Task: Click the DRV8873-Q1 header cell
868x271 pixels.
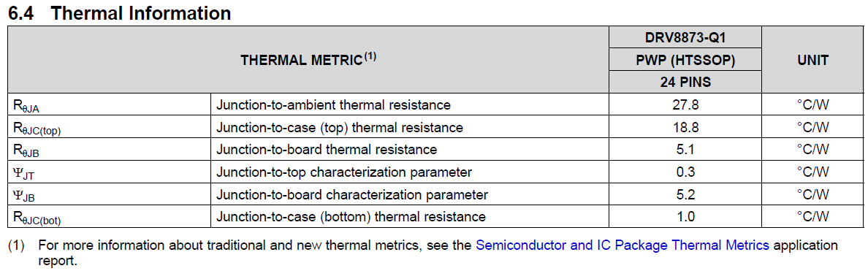Action: [x=685, y=38]
